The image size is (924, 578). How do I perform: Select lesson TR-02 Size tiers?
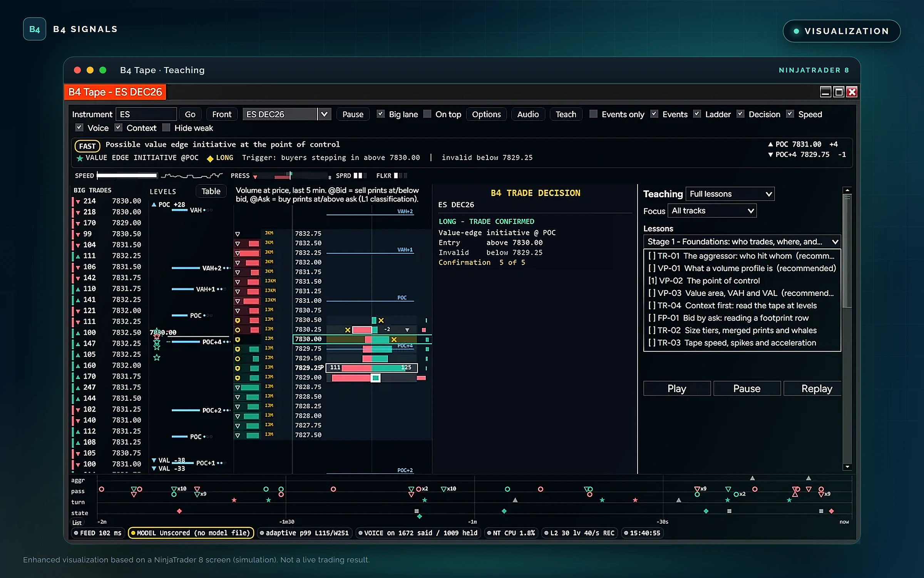tap(742, 330)
